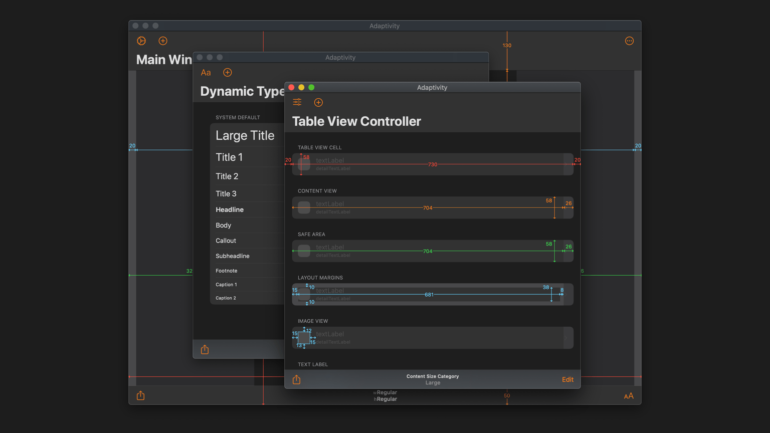
Task: Select the Title 2 row in Dynamic Type
Action: 248,176
